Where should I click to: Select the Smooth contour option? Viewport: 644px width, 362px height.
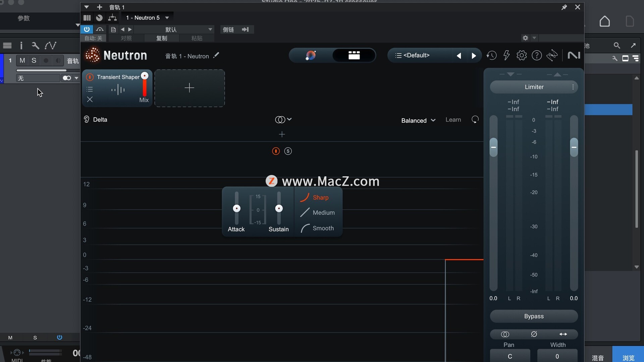(x=317, y=228)
